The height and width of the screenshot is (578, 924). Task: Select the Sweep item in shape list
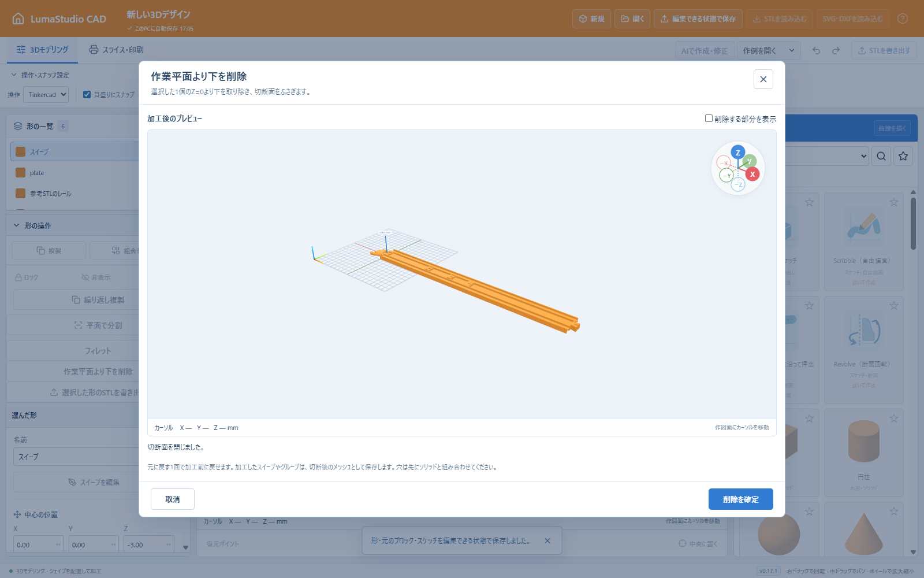point(75,152)
